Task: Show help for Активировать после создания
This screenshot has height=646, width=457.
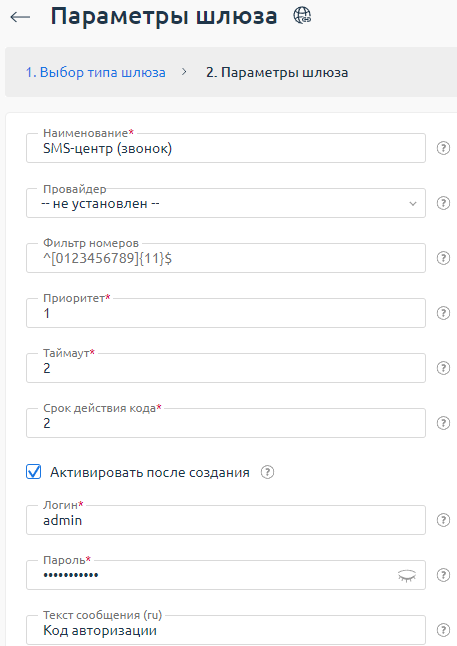Action: point(267,472)
